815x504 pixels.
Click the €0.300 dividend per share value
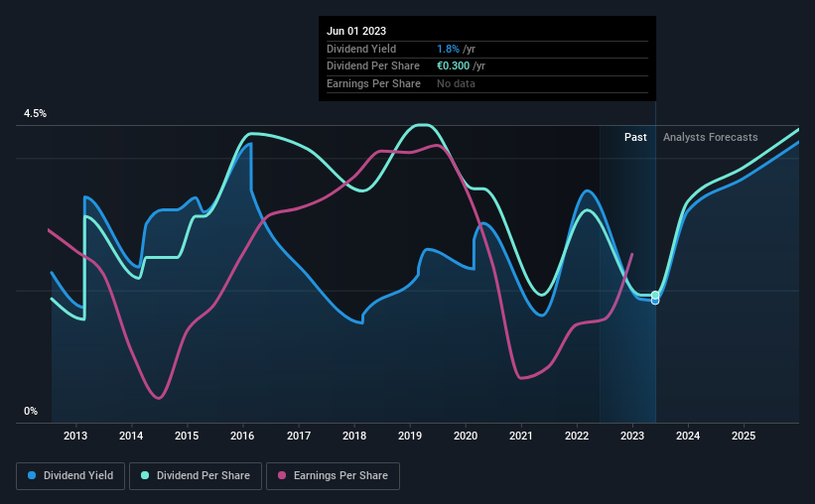[453, 66]
